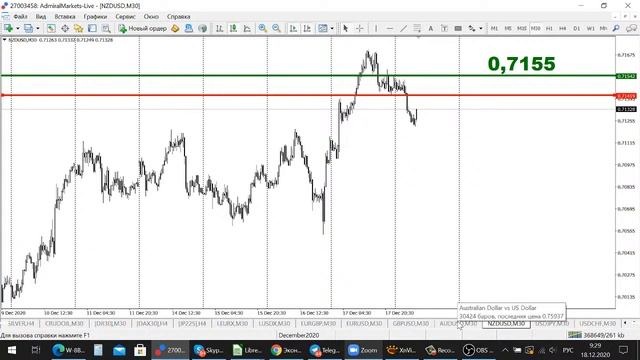640x360 pixels.
Task: Toggle the Terminal panel icon
Action: click(x=92, y=28)
